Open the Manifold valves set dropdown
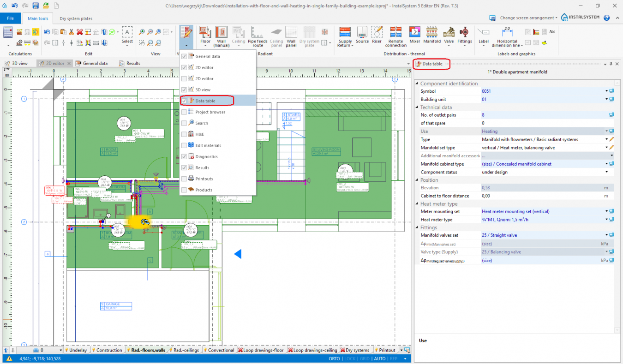Screen dimensions: 623x364 606,235
